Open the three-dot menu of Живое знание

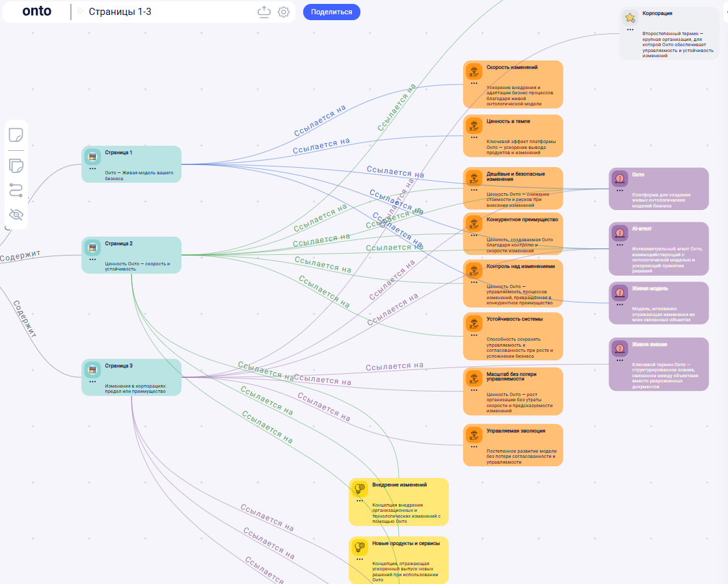click(620, 361)
